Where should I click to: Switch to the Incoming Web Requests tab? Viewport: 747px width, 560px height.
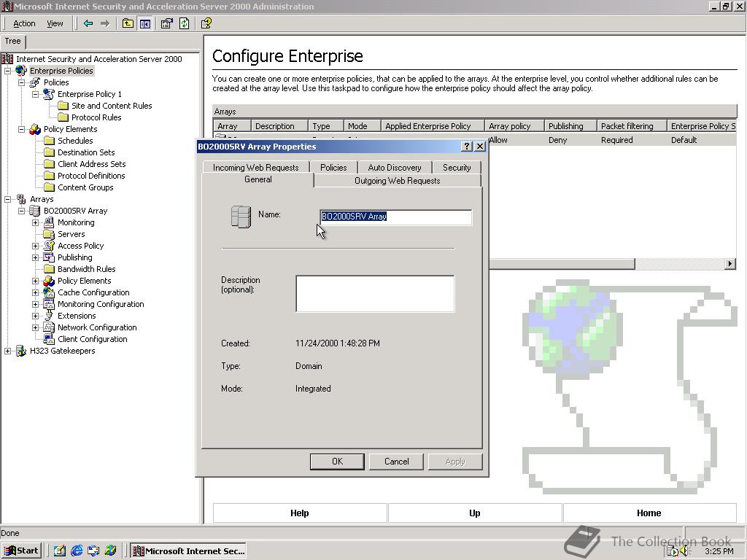256,168
